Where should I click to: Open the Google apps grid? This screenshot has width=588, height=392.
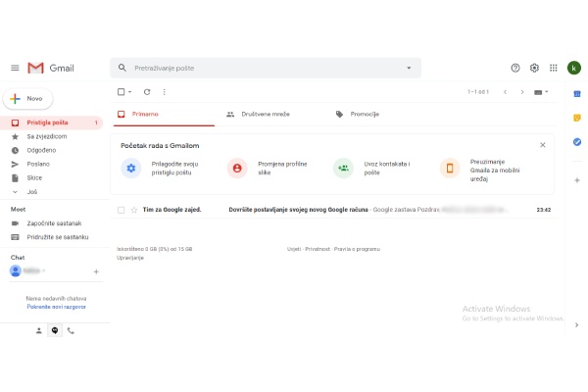click(554, 68)
